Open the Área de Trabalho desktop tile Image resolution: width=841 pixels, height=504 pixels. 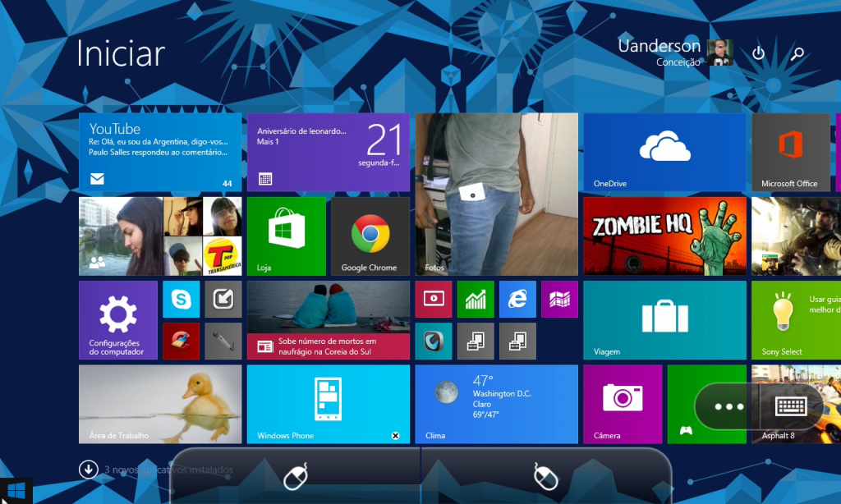tap(160, 404)
